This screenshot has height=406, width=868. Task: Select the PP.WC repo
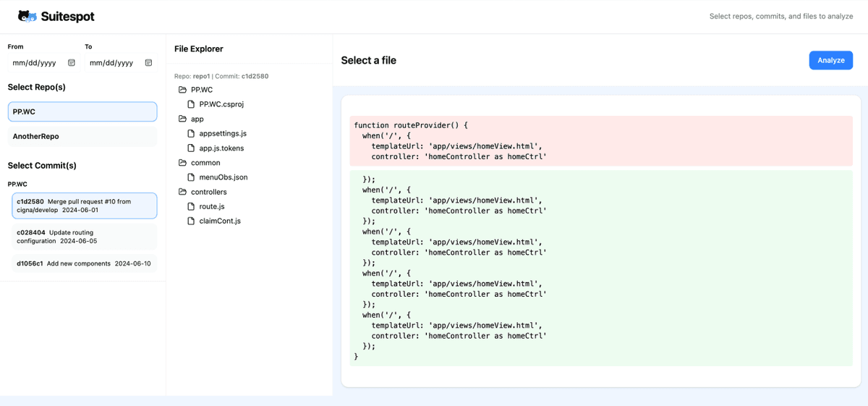coord(82,111)
